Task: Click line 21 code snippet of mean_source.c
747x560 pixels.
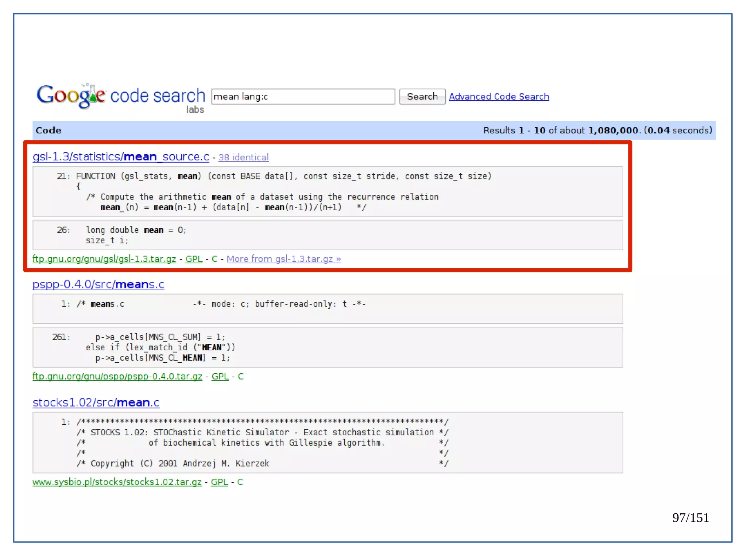Action: coord(274,176)
